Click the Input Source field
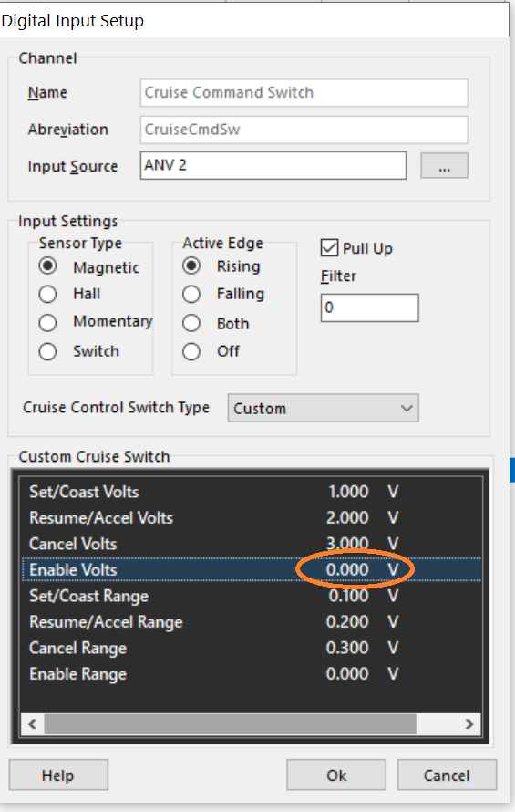Screen dimensions: 515x812 coord(273,166)
